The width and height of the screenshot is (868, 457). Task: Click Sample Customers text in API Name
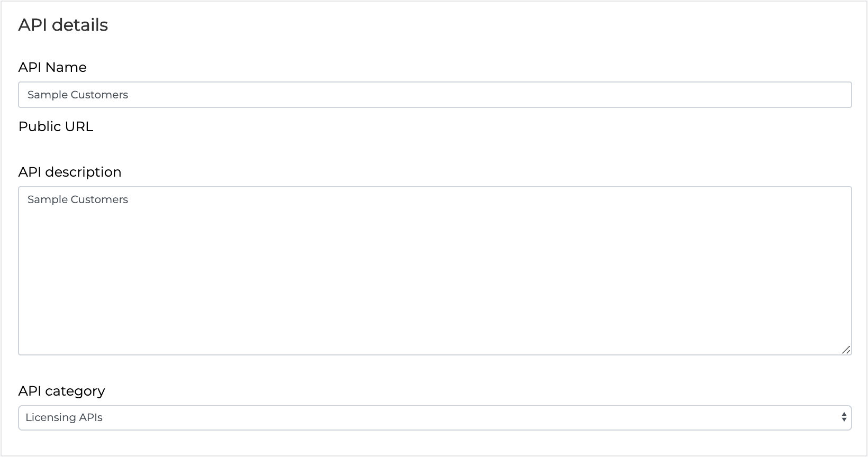[78, 95]
